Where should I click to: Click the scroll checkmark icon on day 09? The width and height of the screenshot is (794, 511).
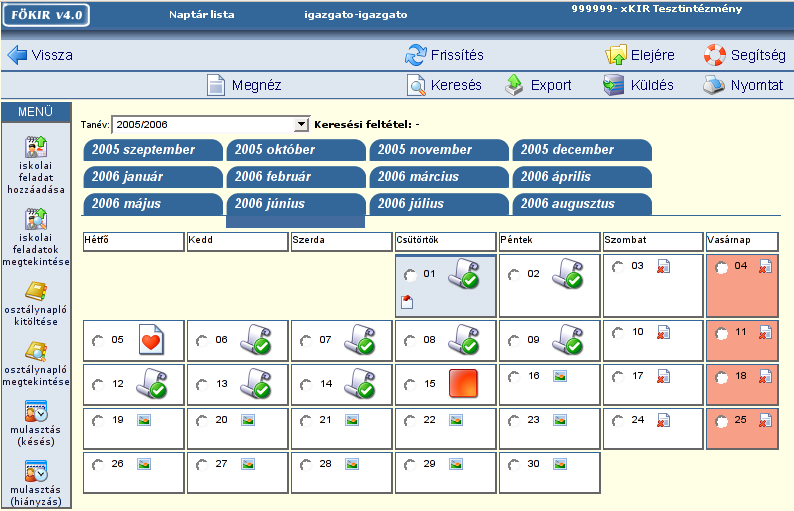(x=568, y=339)
